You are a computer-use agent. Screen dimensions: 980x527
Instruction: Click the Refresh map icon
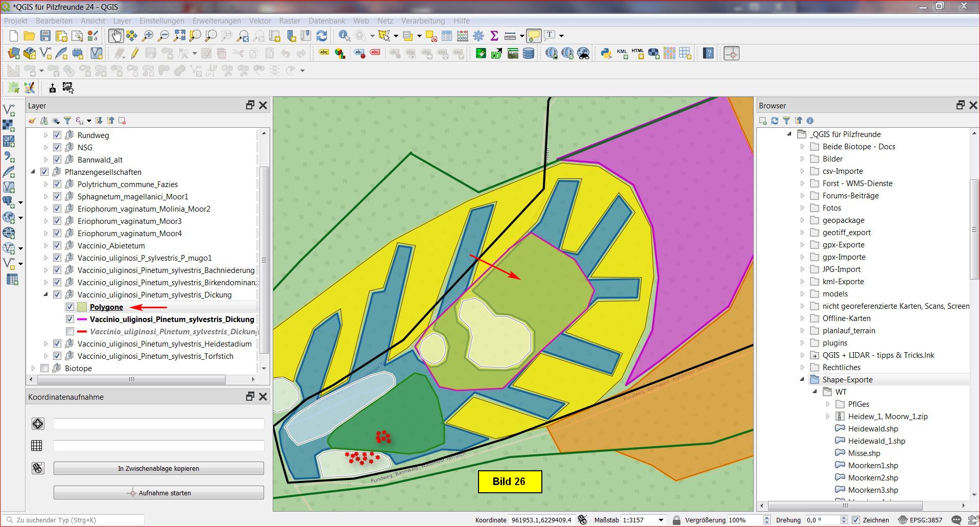[x=322, y=36]
